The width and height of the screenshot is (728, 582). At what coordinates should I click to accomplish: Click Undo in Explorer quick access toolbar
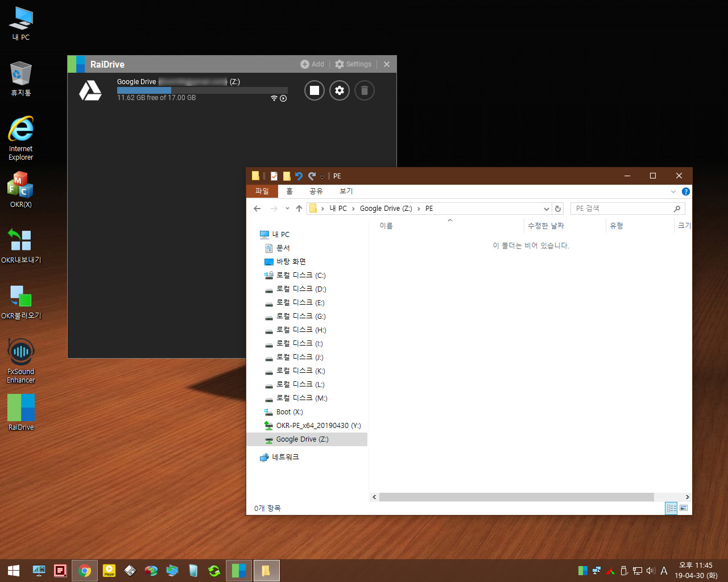pos(299,176)
